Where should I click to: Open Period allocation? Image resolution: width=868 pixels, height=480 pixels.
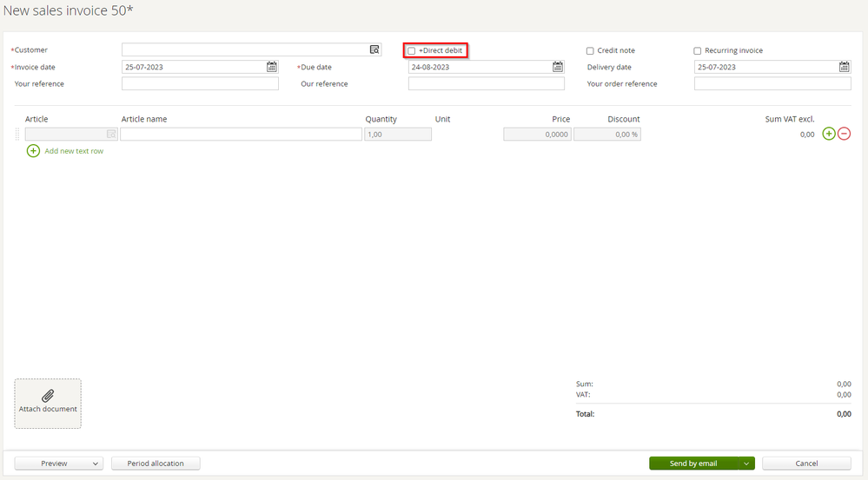[x=156, y=464]
